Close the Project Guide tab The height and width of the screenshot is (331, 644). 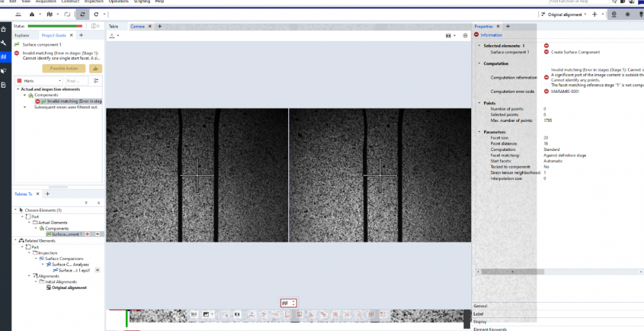click(x=71, y=35)
